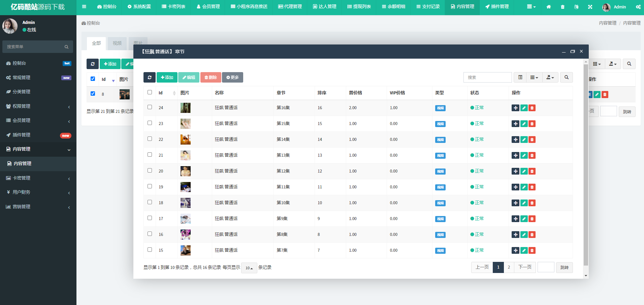
Task: Switch to the 视频 tab
Action: coord(117,43)
